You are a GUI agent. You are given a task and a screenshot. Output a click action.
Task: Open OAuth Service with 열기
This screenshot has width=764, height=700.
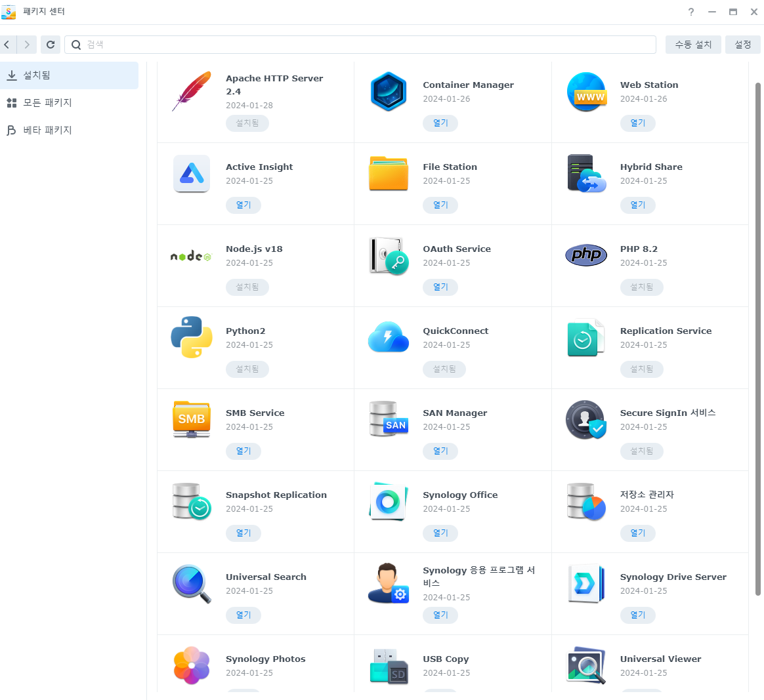440,287
